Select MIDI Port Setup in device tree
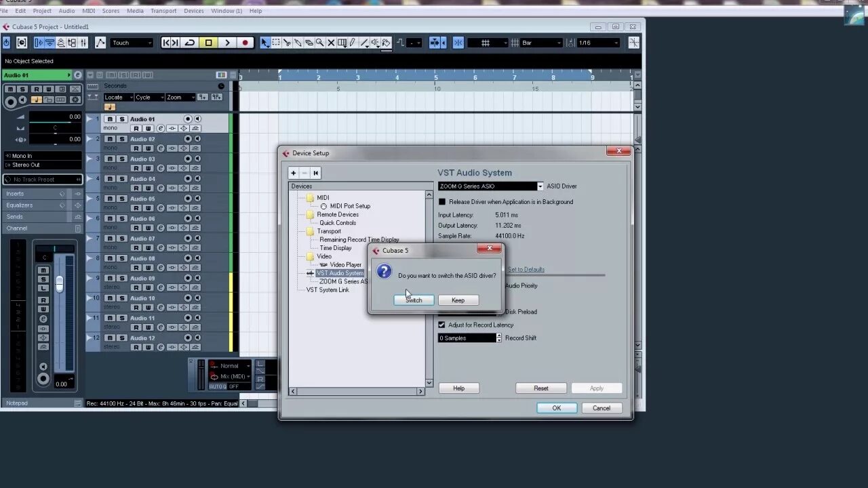Screen dimensions: 868x488 tap(350, 206)
